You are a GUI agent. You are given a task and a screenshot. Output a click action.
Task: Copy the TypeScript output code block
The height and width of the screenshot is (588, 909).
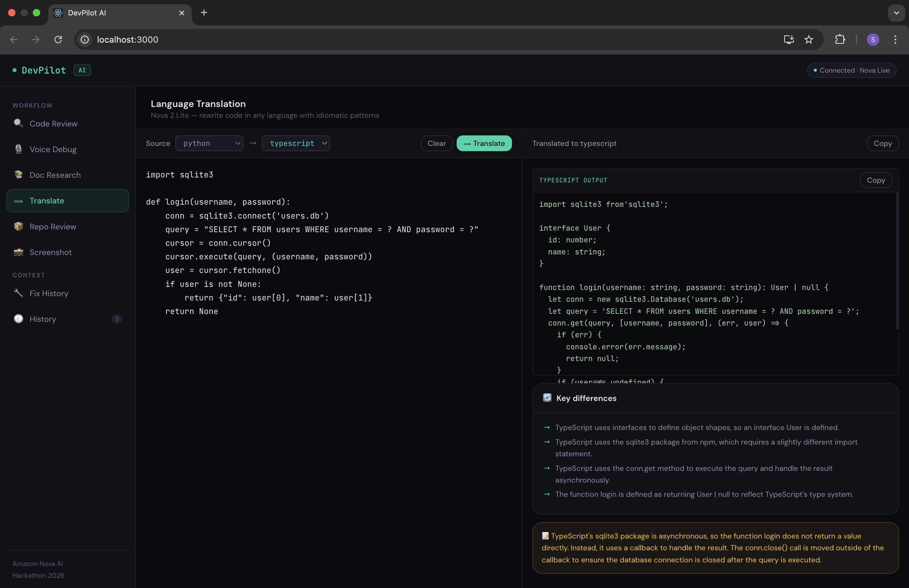pos(875,180)
